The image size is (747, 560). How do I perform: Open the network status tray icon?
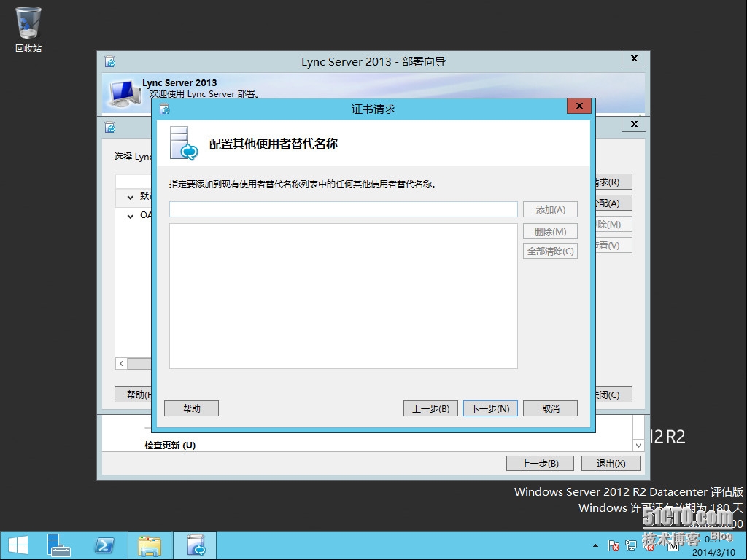coord(631,545)
